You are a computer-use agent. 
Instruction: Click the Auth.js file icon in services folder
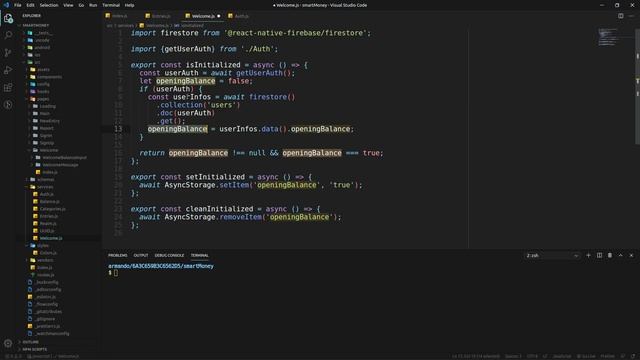pyautogui.click(x=36, y=194)
